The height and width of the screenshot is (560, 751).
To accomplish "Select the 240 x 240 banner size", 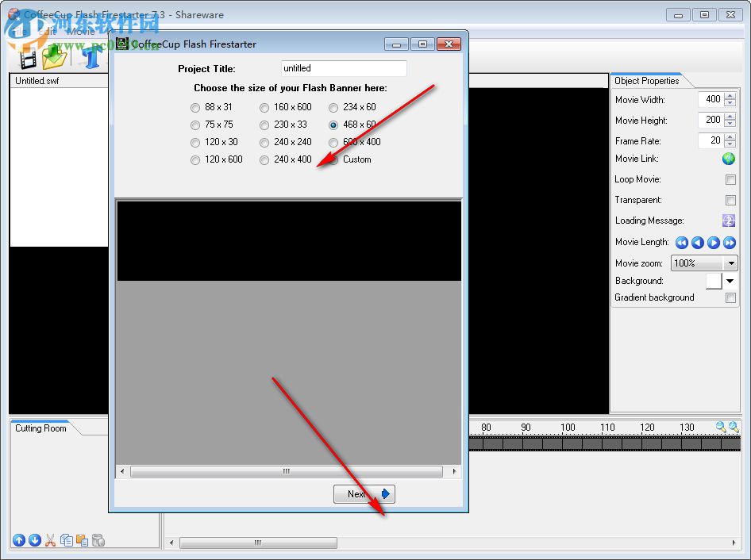I will [x=264, y=143].
